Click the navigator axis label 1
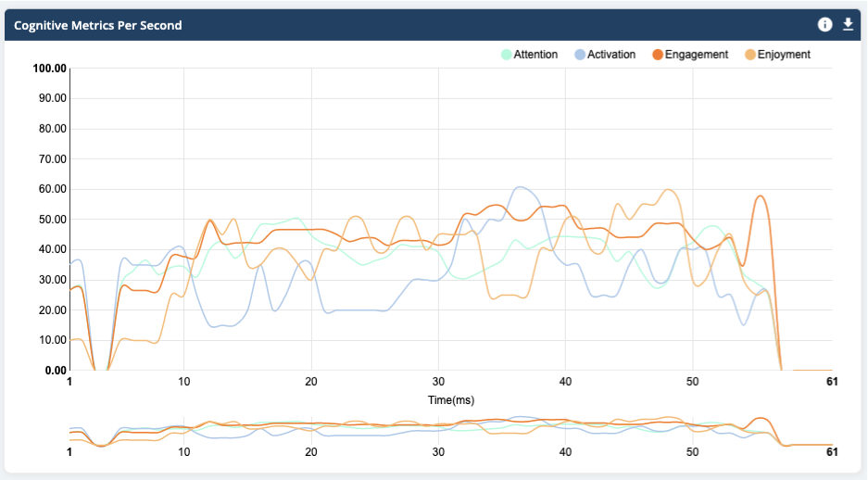 69,452
